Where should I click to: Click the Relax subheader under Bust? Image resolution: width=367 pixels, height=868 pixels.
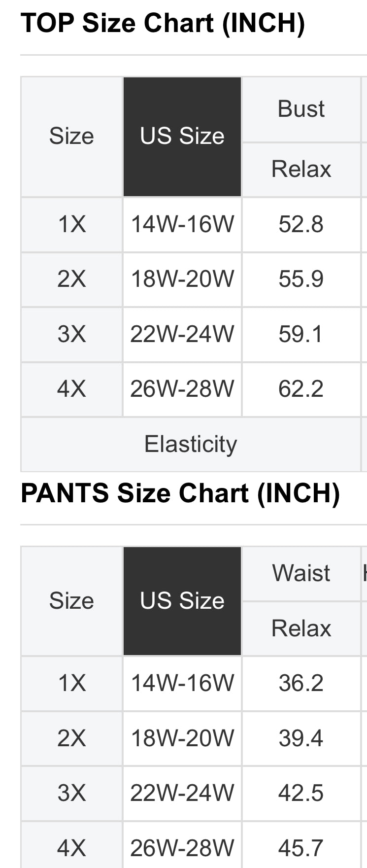click(x=301, y=169)
